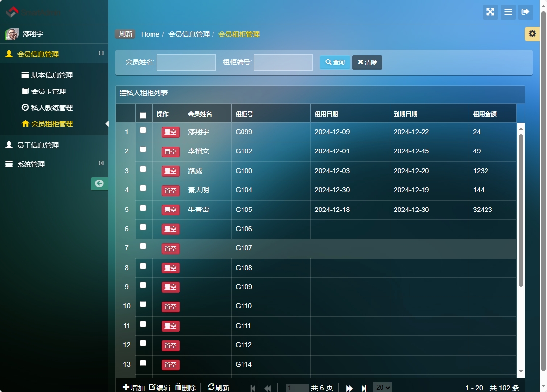This screenshot has height=392, width=547.
Task: Go to the first page icon
Action: pos(253,388)
